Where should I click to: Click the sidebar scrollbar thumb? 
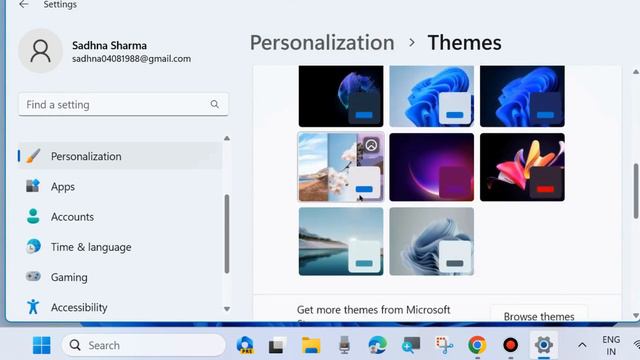pyautogui.click(x=227, y=234)
